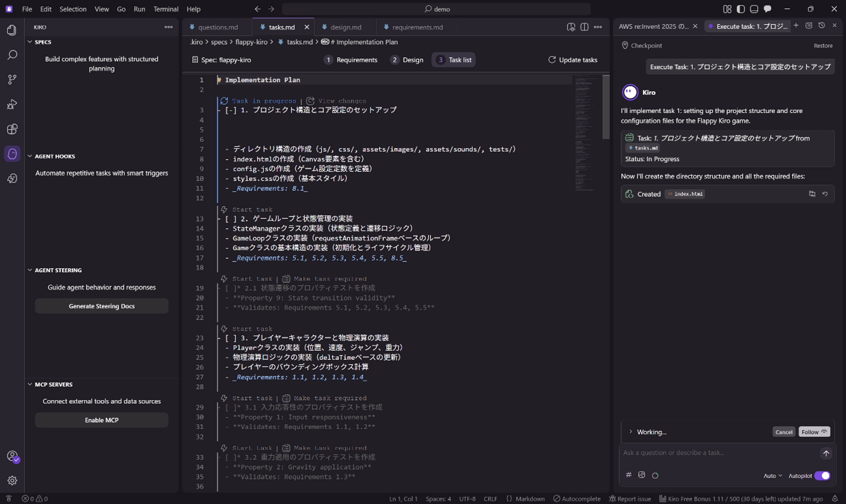Click the Generate Steering Docs button
The width and height of the screenshot is (846, 504).
(101, 306)
